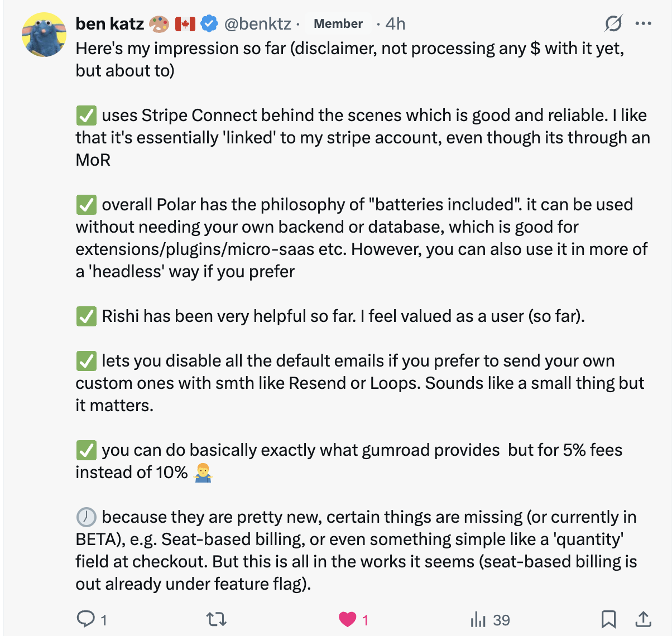Screen dimensions: 672x636
Task: Open the more options menu with three dots
Action: point(644,23)
